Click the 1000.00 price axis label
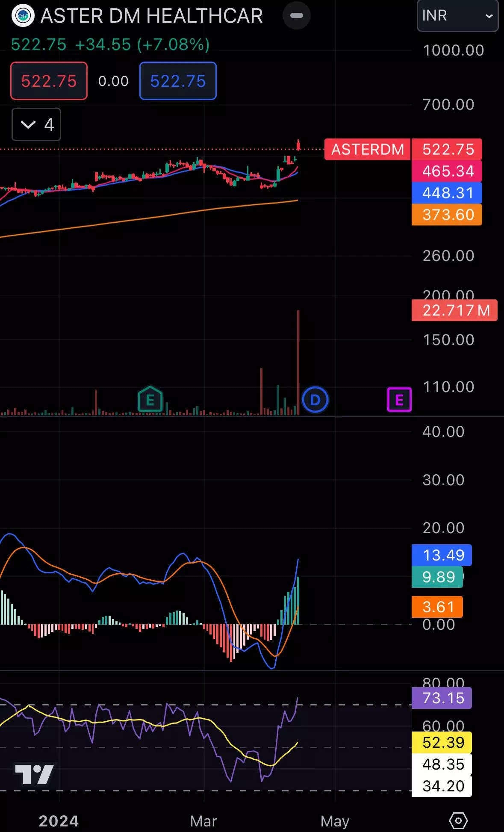The height and width of the screenshot is (832, 504). click(x=454, y=50)
